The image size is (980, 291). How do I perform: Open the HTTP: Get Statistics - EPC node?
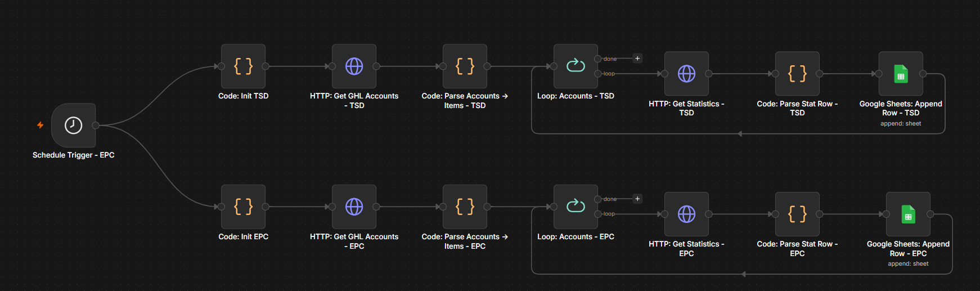point(686,214)
